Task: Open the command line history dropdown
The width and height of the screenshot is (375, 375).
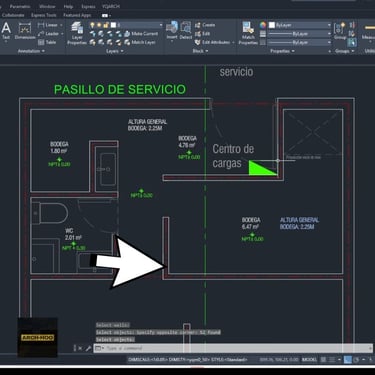Action: coord(99,348)
